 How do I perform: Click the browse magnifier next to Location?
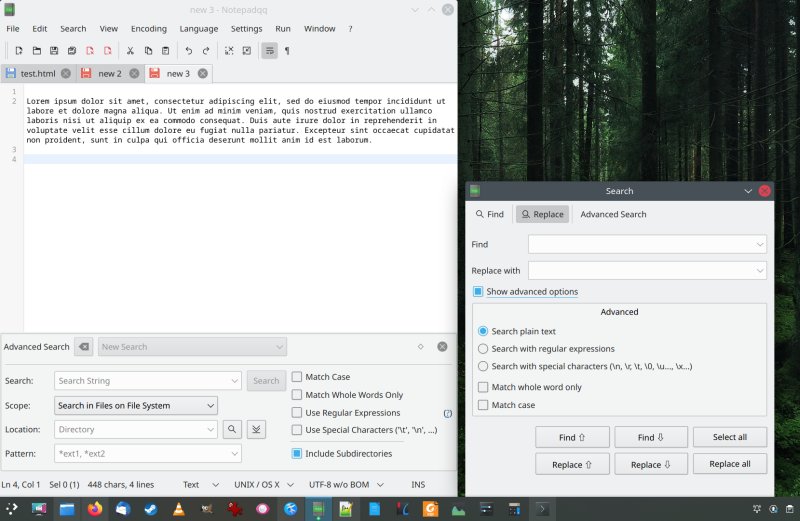pos(232,429)
